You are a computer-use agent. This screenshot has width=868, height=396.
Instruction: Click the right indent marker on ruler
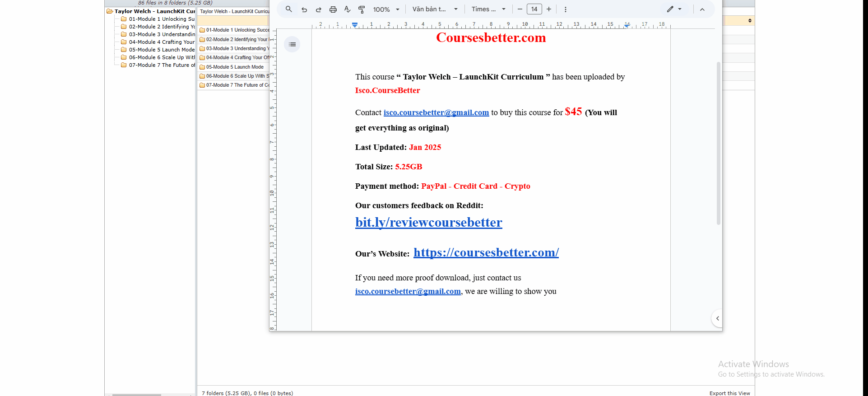pos(627,26)
